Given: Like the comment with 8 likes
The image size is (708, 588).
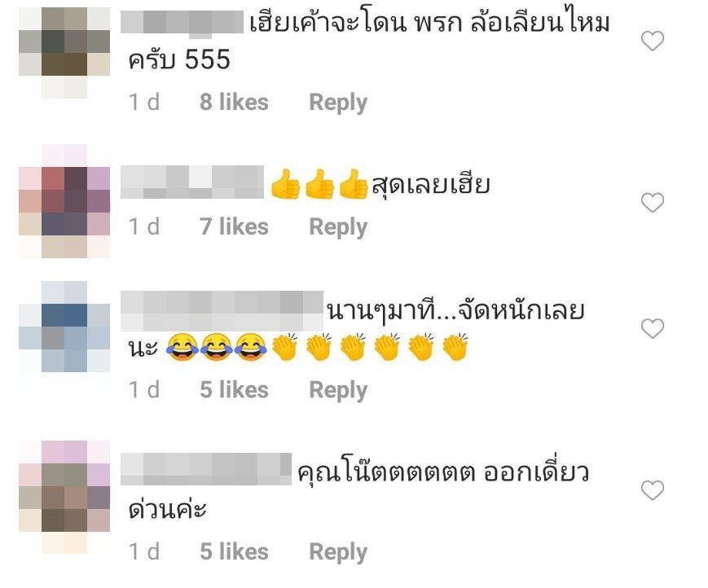Looking at the screenshot, I should click(x=653, y=41).
